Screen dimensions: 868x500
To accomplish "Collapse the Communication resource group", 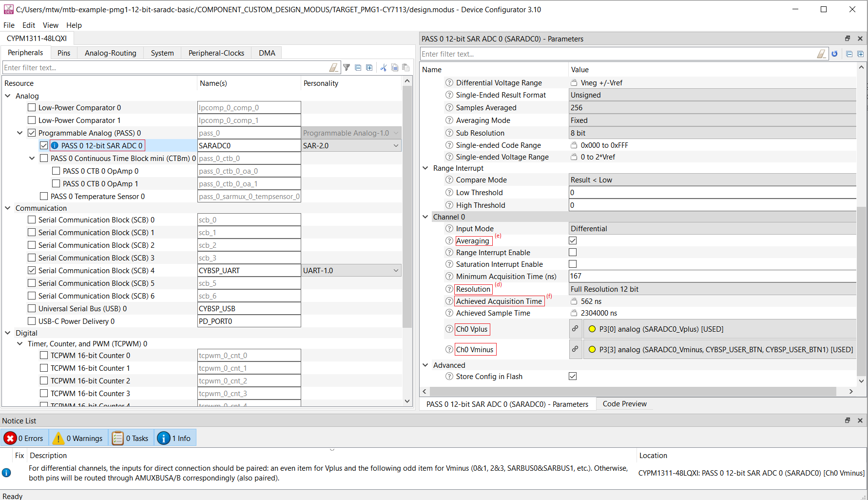I will point(8,208).
